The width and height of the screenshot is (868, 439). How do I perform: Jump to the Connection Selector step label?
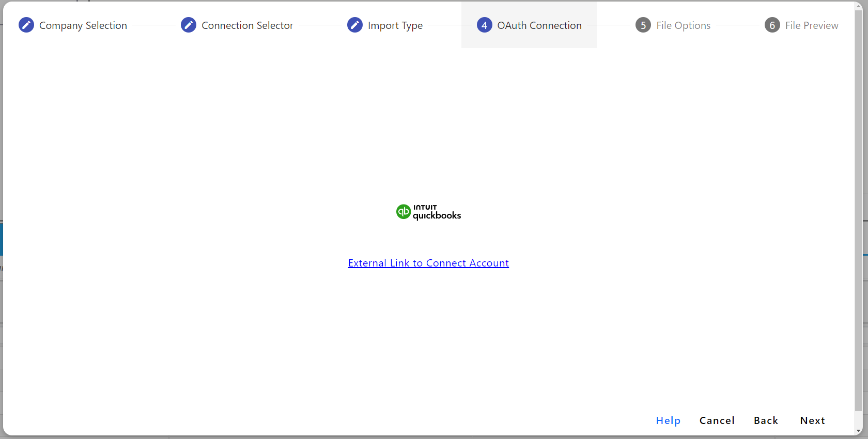click(247, 25)
